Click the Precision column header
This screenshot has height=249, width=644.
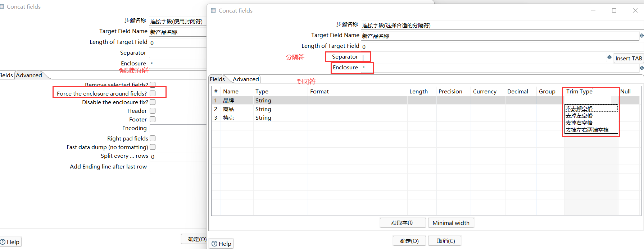point(454,91)
